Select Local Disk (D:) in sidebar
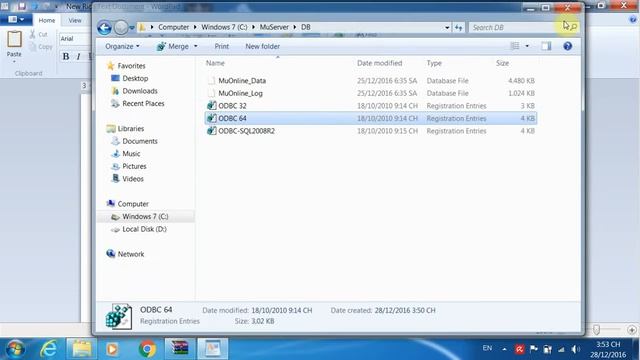640x360 pixels. pos(144,229)
